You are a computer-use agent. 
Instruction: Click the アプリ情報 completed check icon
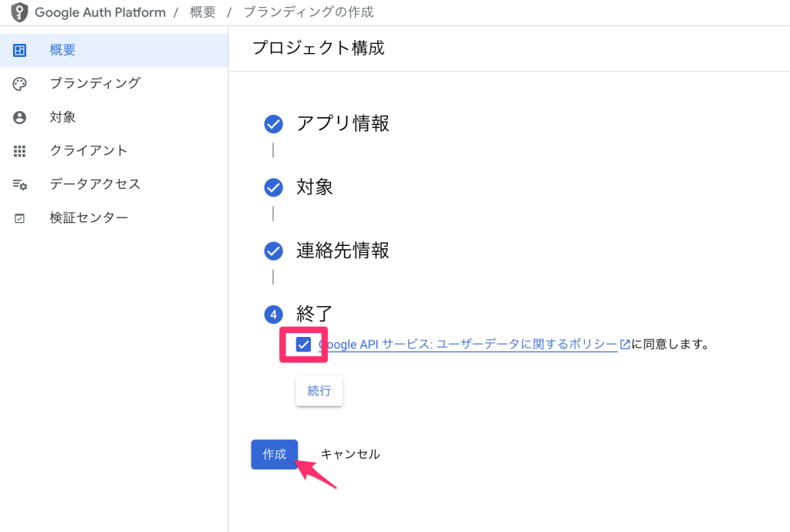point(274,124)
